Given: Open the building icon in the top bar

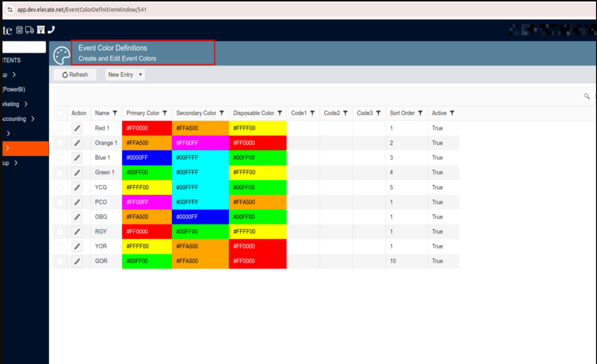Looking at the screenshot, I should pyautogui.click(x=41, y=30).
